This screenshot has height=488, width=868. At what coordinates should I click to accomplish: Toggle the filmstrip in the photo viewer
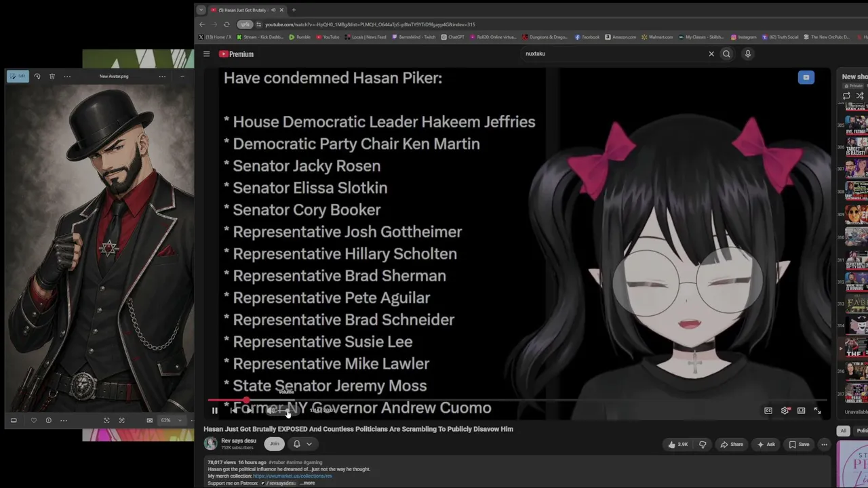pyautogui.click(x=14, y=420)
